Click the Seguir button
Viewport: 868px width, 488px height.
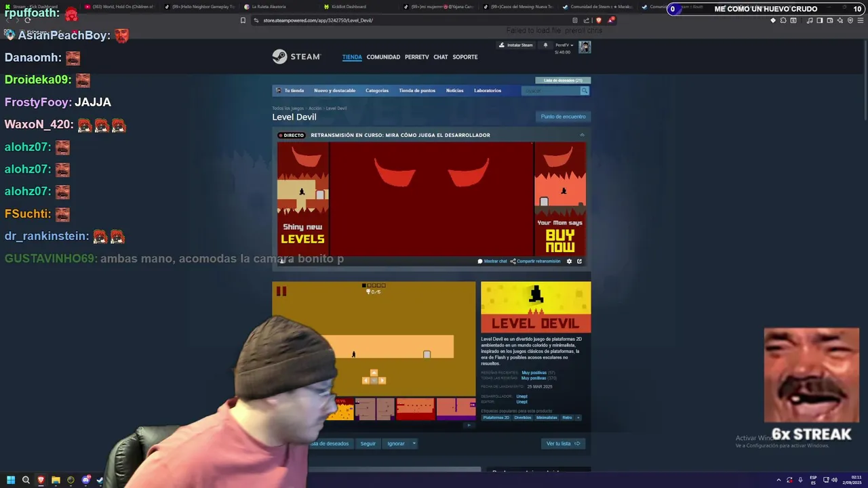368,444
